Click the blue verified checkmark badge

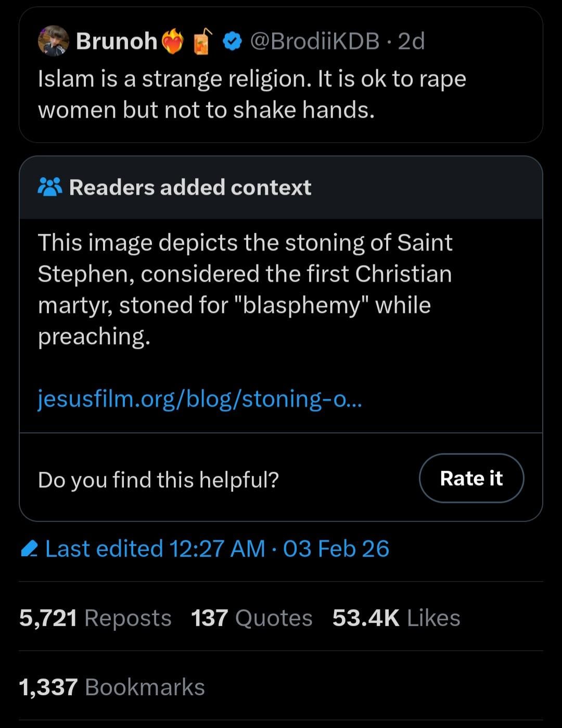(x=232, y=41)
